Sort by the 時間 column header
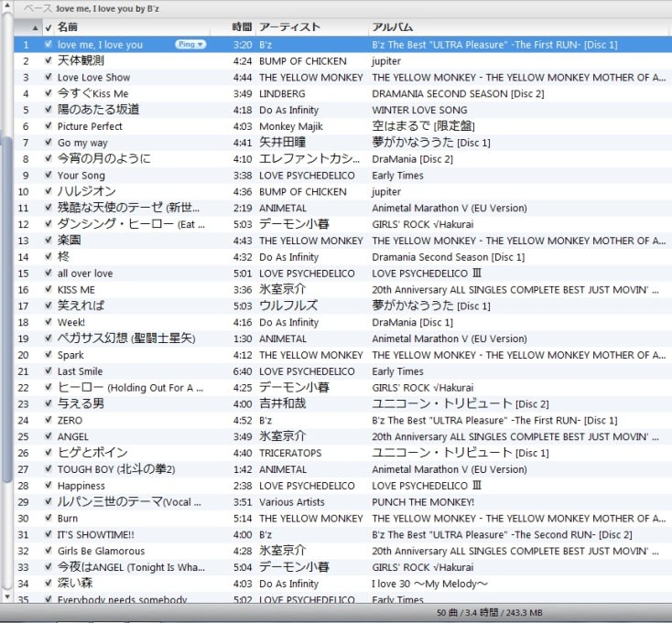 (x=242, y=27)
